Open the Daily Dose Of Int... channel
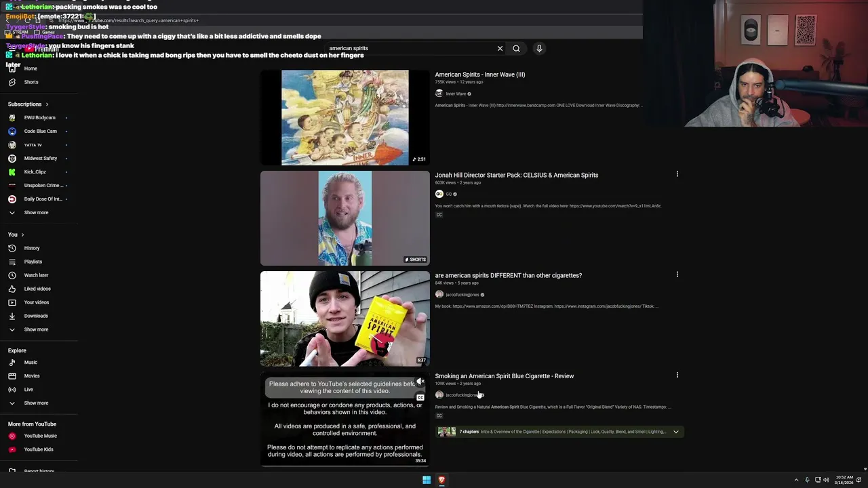 coord(37,199)
